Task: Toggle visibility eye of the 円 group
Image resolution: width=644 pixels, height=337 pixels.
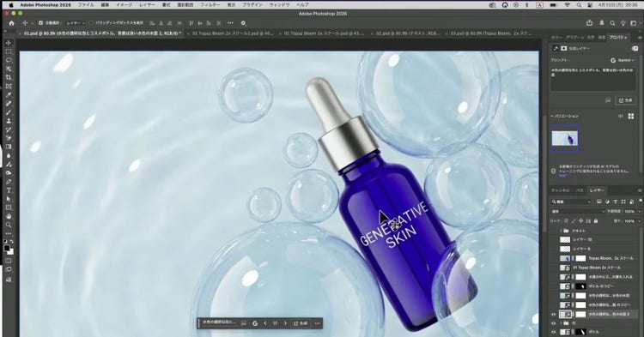Action: pos(553,323)
